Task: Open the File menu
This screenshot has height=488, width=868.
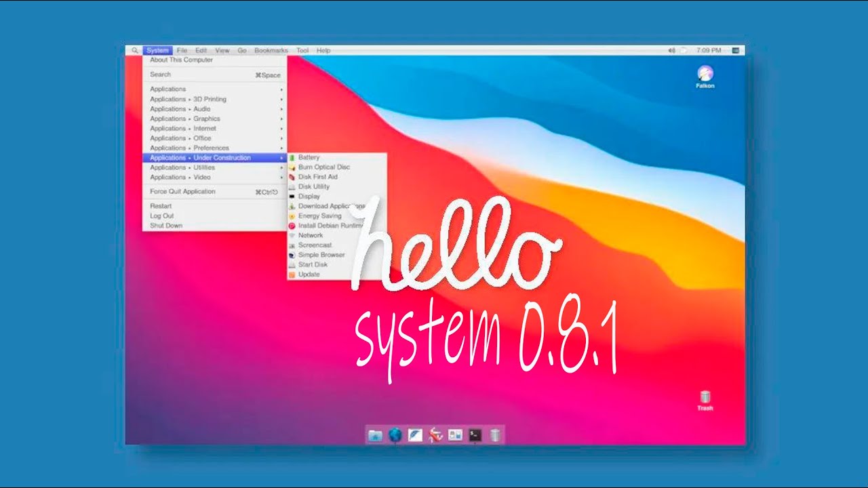Action: (182, 51)
